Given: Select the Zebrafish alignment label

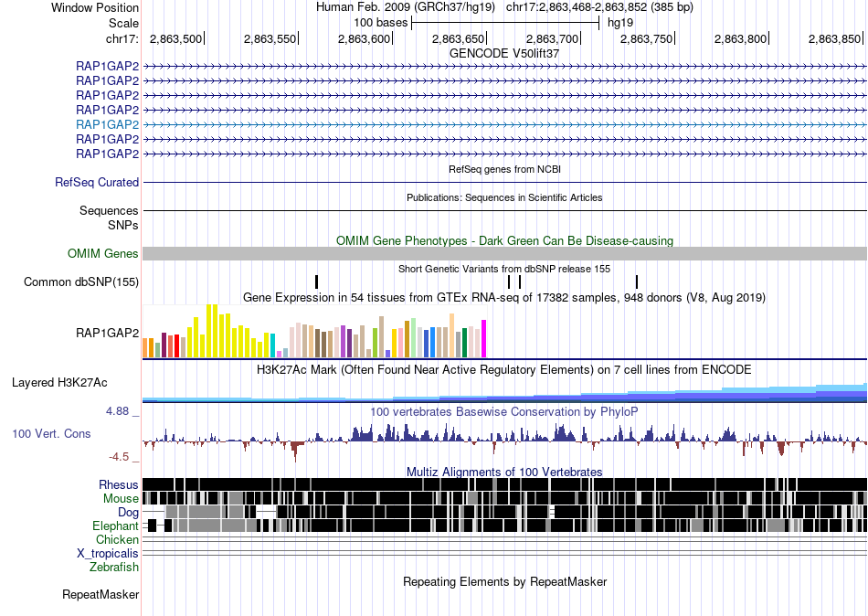Looking at the screenshot, I should click(114, 567).
